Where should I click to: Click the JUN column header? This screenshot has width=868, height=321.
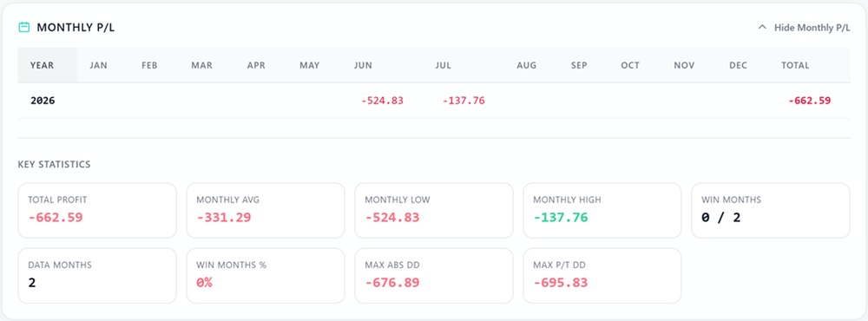click(363, 65)
